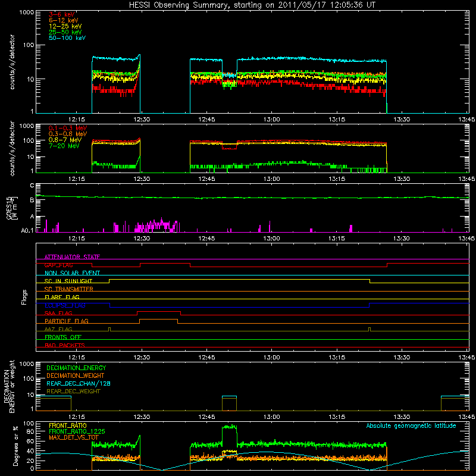
Task: Select the 6-12 keV legend label
Action: pos(64,20)
